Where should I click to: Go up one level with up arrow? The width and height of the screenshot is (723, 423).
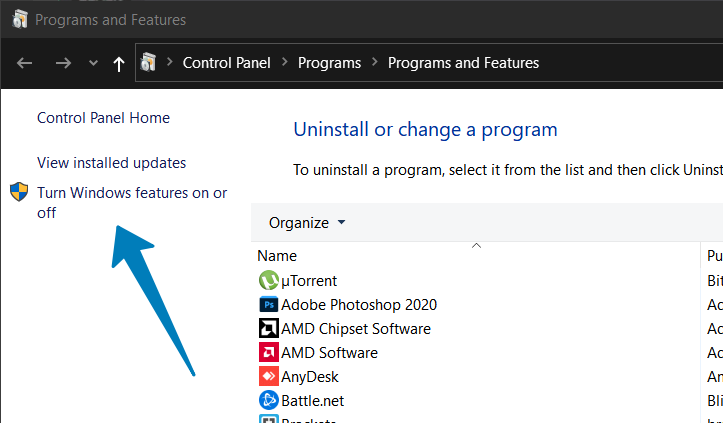click(119, 63)
